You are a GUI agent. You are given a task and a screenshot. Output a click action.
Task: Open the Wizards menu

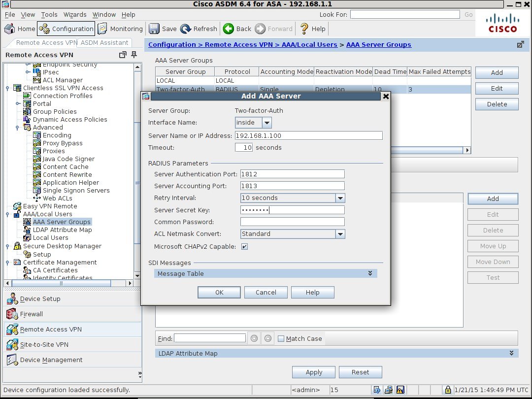tap(75, 14)
